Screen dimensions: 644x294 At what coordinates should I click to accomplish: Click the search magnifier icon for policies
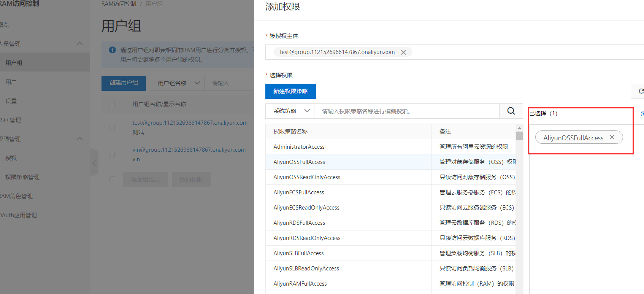[x=511, y=111]
